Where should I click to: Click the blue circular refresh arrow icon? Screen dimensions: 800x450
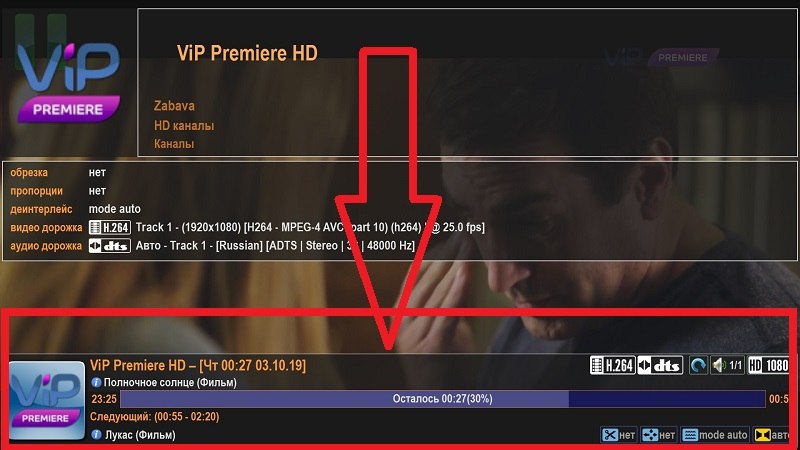(x=698, y=365)
